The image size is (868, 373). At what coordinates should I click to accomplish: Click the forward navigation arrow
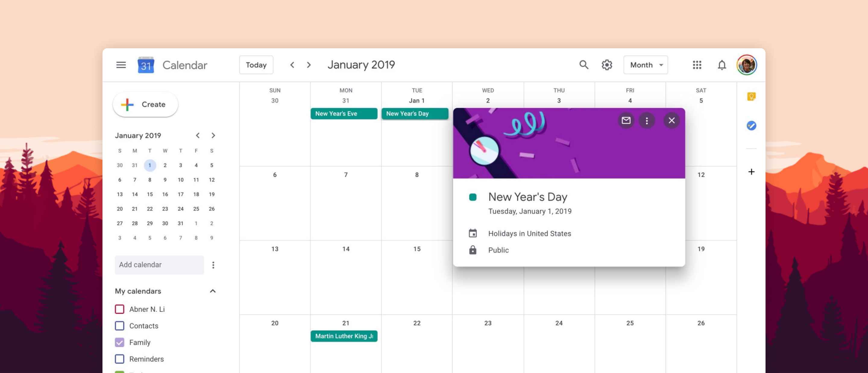pos(309,65)
